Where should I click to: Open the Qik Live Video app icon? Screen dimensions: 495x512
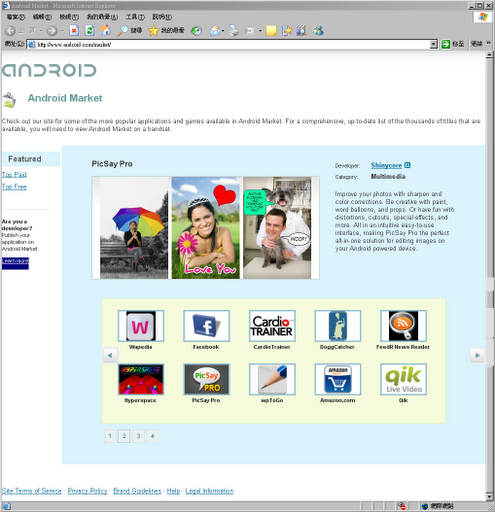click(x=403, y=379)
